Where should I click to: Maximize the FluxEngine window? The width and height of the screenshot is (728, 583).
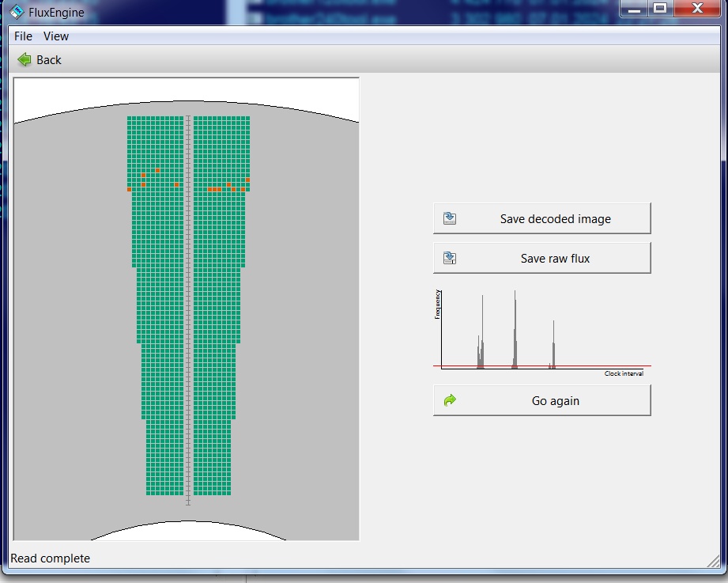[660, 9]
